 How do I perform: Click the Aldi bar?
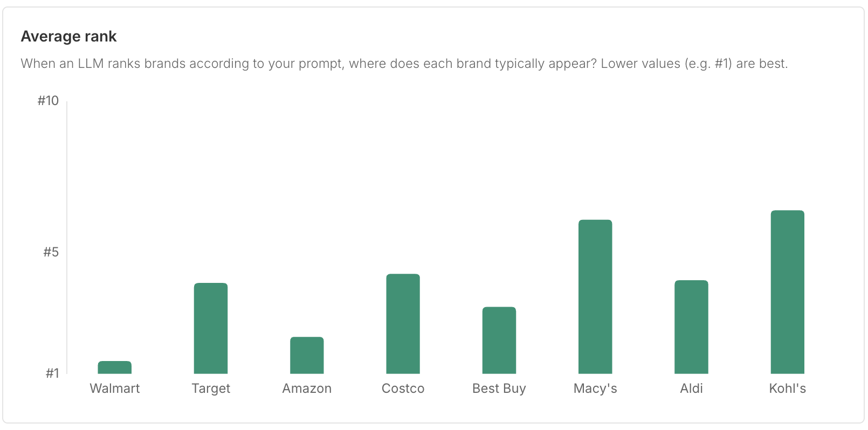click(x=691, y=327)
